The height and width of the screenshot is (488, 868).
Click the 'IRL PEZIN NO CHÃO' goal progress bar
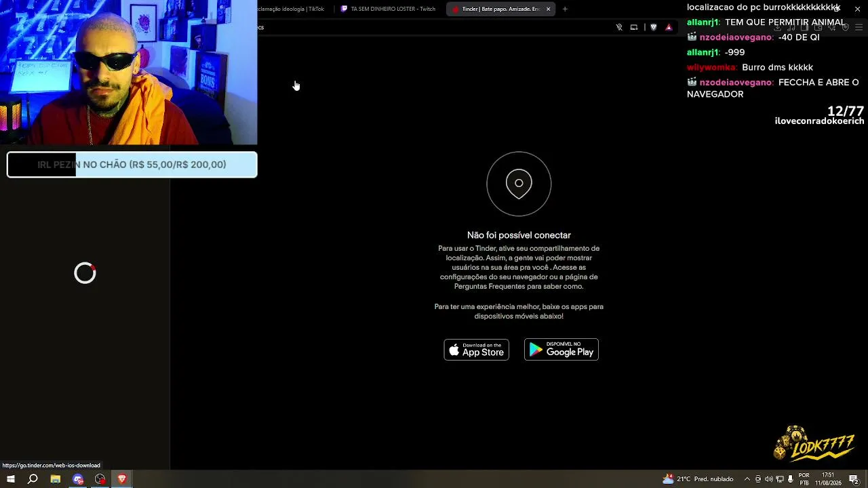(132, 165)
